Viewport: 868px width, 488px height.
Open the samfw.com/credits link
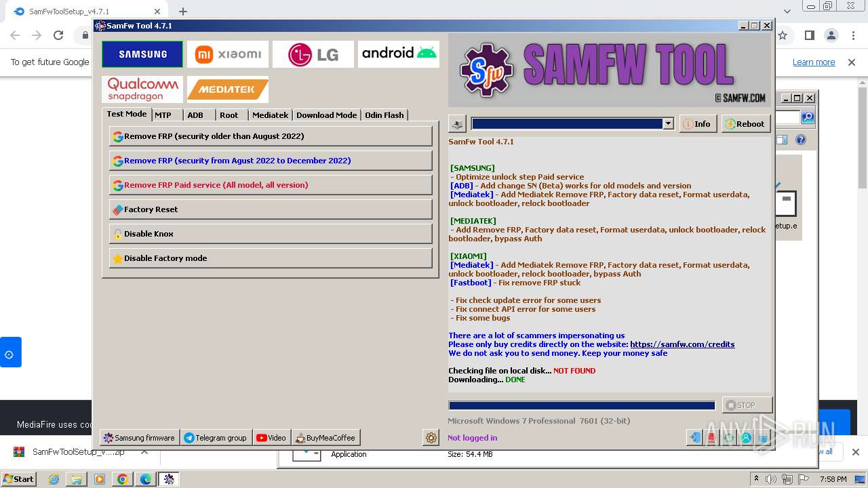pyautogui.click(x=682, y=344)
